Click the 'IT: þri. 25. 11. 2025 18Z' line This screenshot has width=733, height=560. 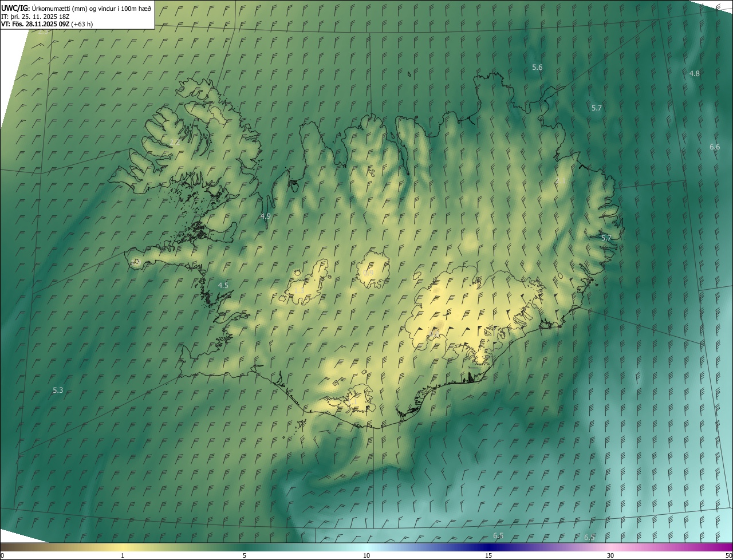tap(36, 16)
